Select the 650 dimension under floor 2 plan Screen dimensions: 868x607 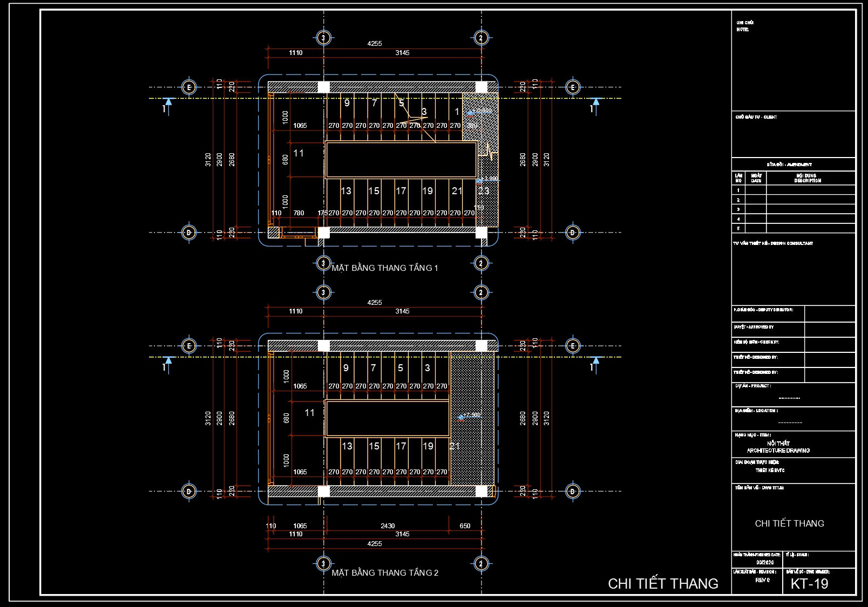coord(465,526)
